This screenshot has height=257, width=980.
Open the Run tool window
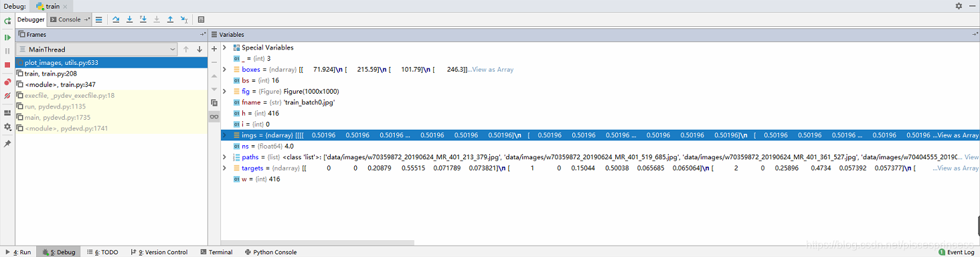tap(18, 252)
